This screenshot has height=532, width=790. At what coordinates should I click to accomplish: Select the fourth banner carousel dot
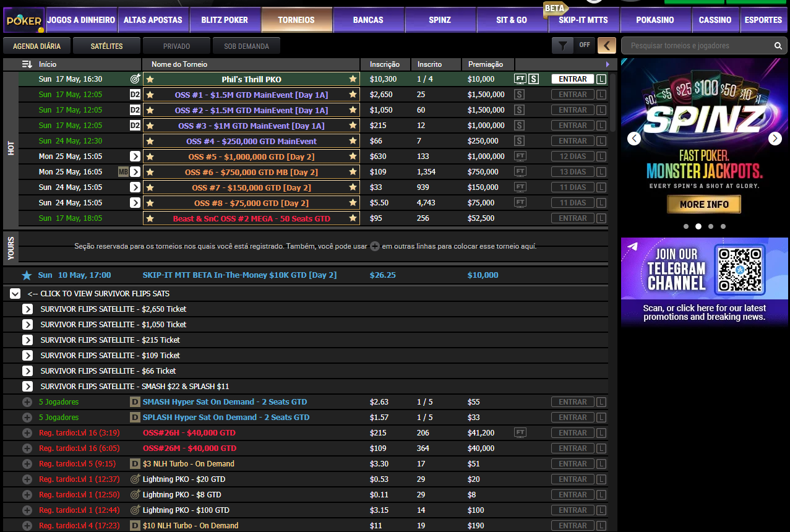coord(723,226)
